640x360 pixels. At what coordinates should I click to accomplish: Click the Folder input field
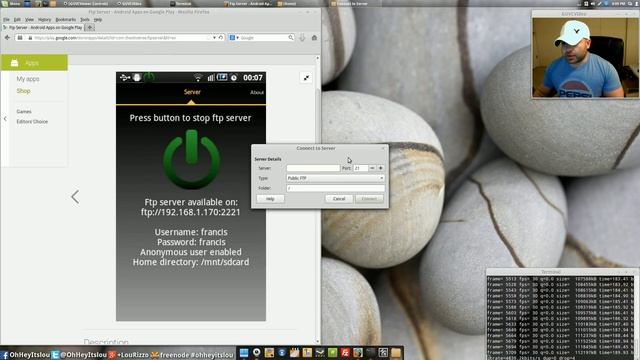335,188
